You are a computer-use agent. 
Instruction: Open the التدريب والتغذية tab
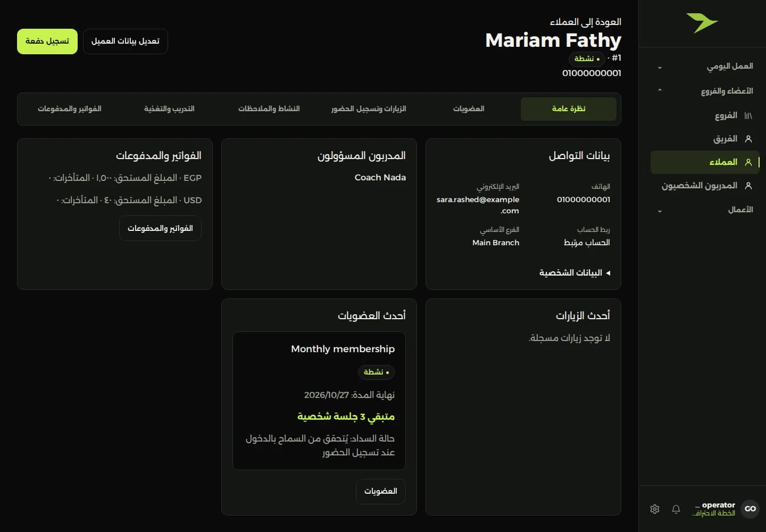169,109
